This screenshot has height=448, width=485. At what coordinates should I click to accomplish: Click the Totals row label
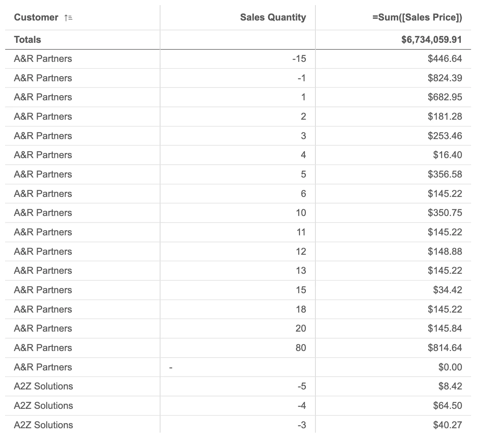point(27,40)
